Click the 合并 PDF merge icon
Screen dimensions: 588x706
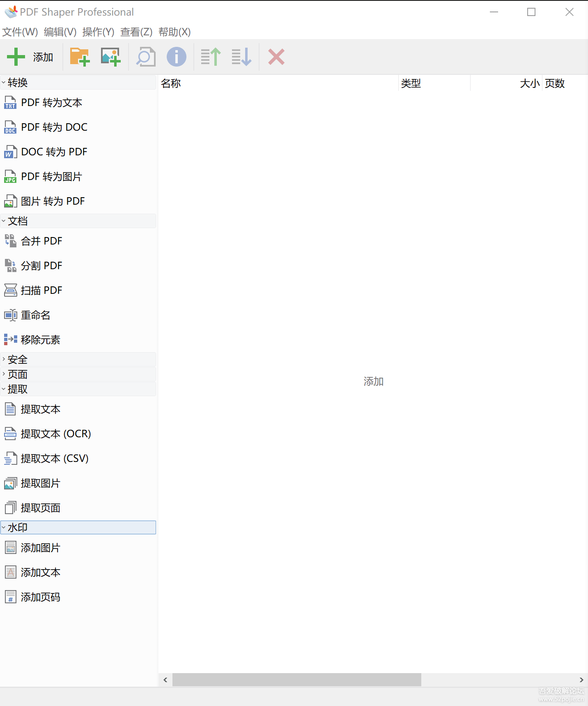(10, 241)
